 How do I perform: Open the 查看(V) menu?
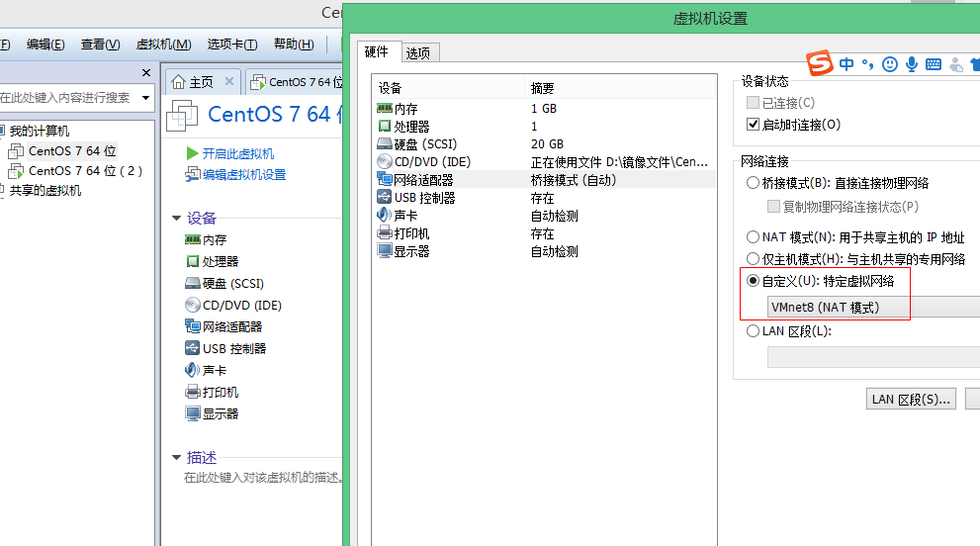pos(100,45)
